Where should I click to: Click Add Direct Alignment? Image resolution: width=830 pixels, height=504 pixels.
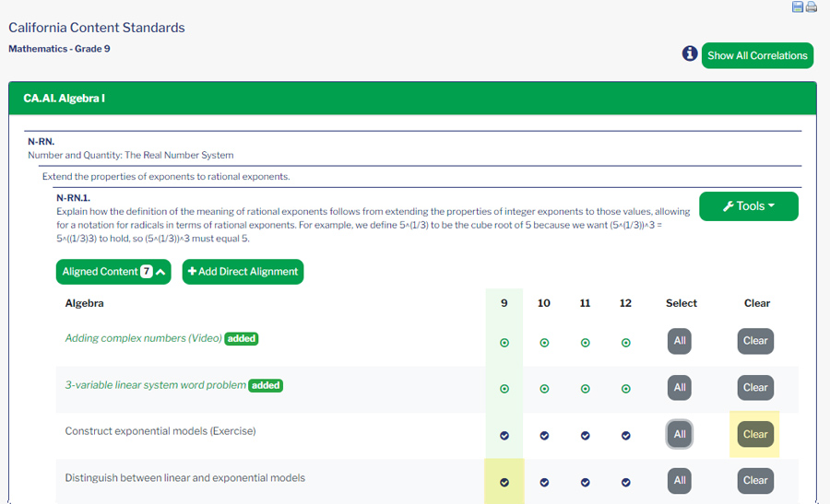point(243,272)
